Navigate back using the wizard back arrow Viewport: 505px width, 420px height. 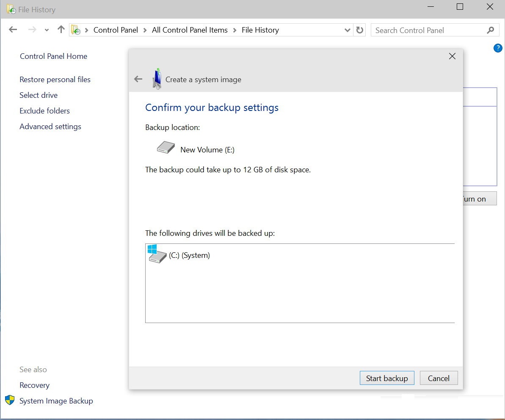pyautogui.click(x=138, y=79)
